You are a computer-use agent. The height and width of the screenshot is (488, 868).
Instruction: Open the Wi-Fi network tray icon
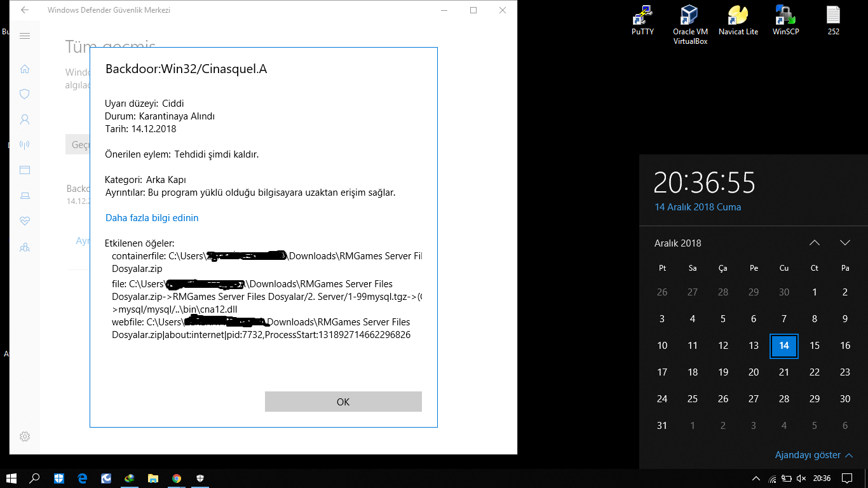pos(772,478)
